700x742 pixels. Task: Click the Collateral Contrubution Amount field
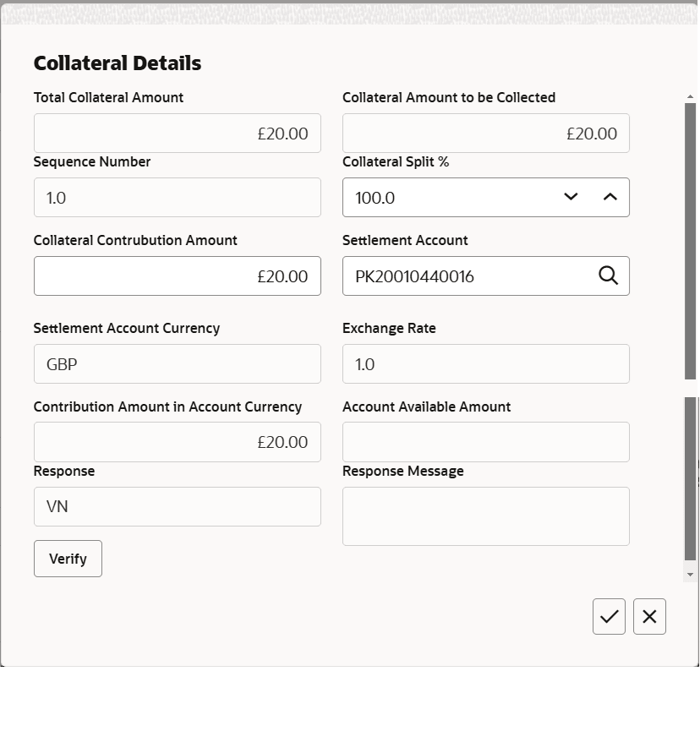pyautogui.click(x=177, y=276)
